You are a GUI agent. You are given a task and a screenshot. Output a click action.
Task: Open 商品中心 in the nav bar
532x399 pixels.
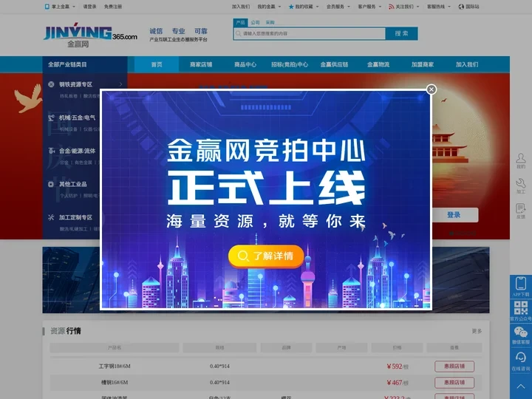pyautogui.click(x=245, y=64)
